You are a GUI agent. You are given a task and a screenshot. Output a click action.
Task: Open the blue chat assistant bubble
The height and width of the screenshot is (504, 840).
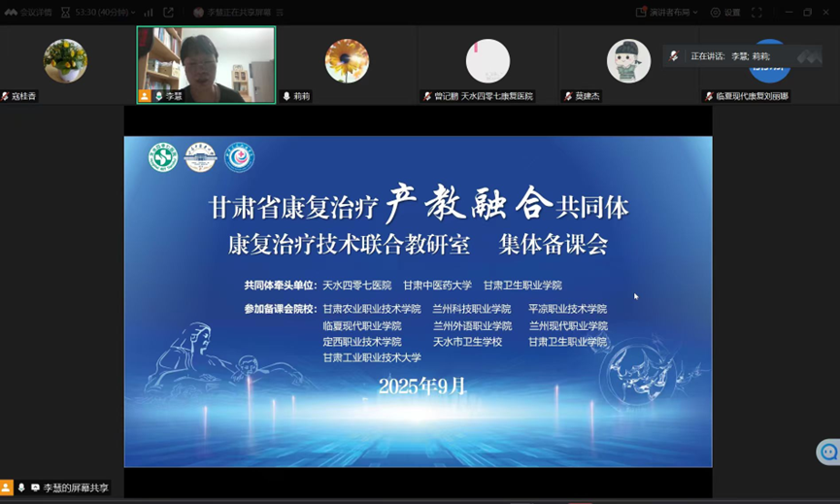(828, 452)
